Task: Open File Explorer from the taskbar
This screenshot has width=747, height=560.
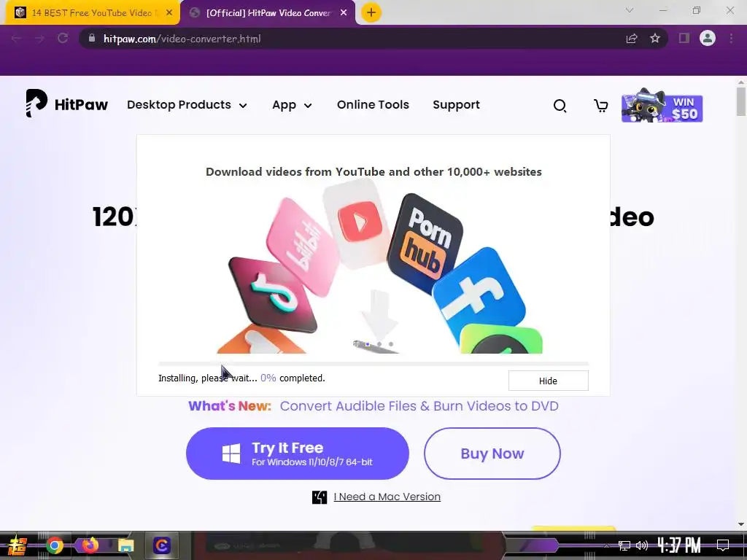Action: [125, 545]
